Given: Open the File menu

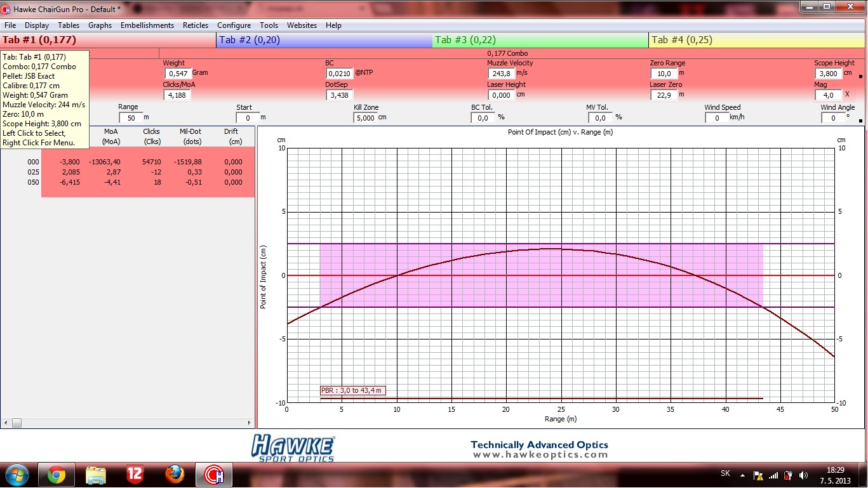Looking at the screenshot, I should [10, 25].
